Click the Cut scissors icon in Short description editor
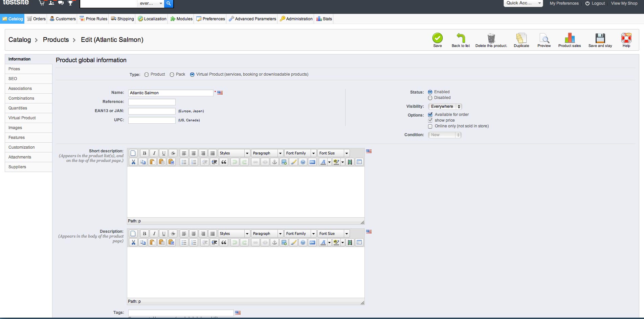This screenshot has width=644, height=319. click(x=133, y=162)
